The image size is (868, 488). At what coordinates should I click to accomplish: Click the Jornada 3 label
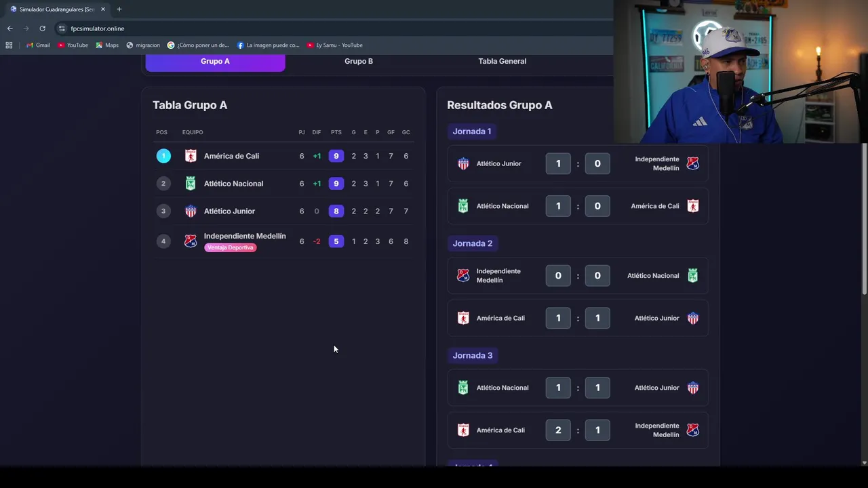coord(473,355)
